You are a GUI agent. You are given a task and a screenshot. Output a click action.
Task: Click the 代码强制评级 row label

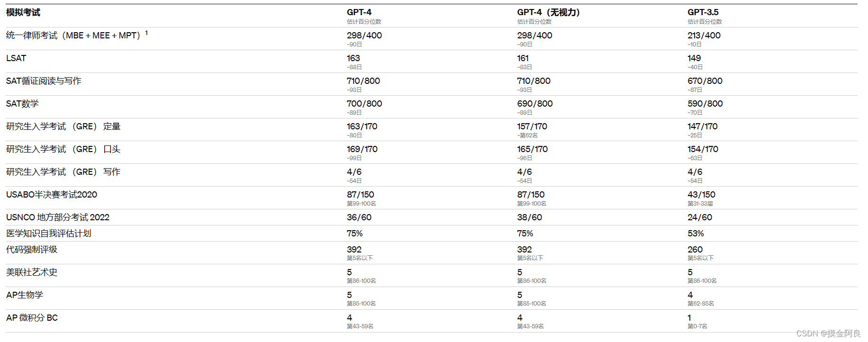[32, 250]
